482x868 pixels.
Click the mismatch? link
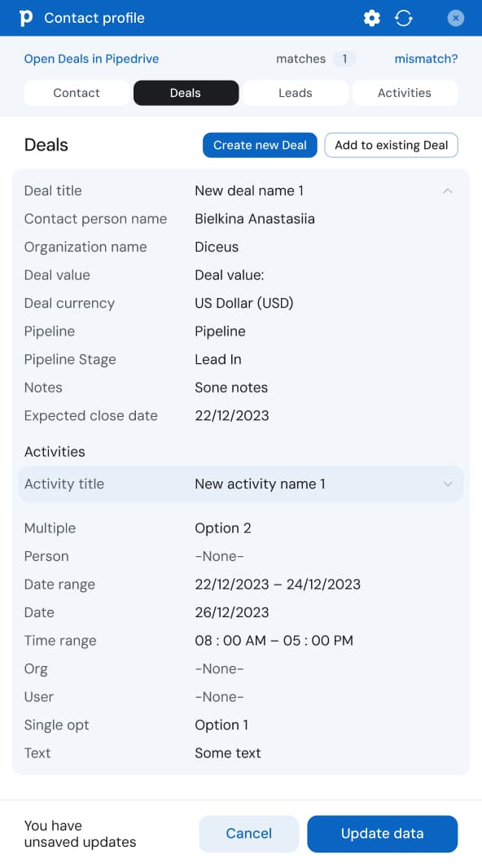point(426,59)
